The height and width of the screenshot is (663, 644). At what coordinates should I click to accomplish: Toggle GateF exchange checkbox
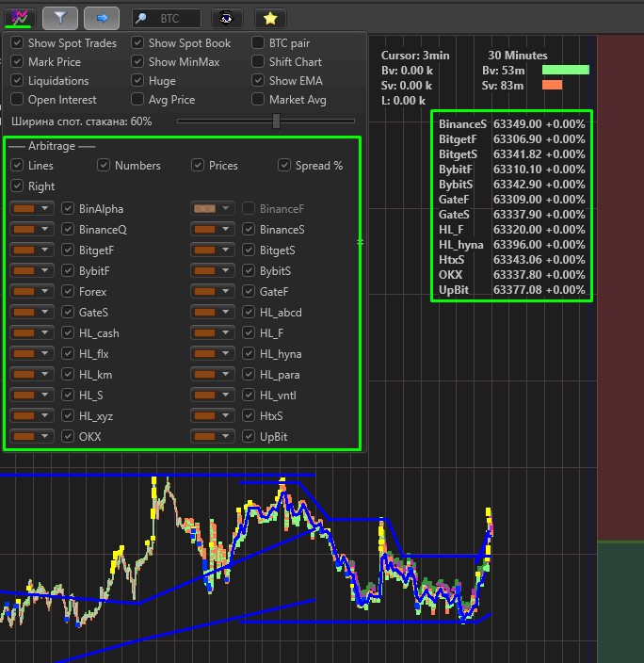pos(249,291)
